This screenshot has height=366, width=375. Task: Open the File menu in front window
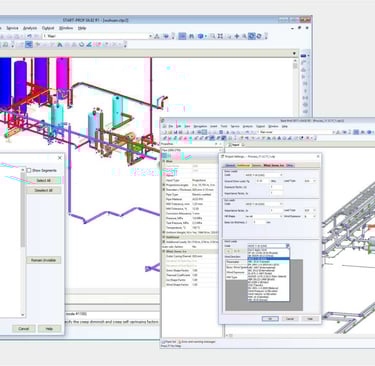(x=171, y=126)
